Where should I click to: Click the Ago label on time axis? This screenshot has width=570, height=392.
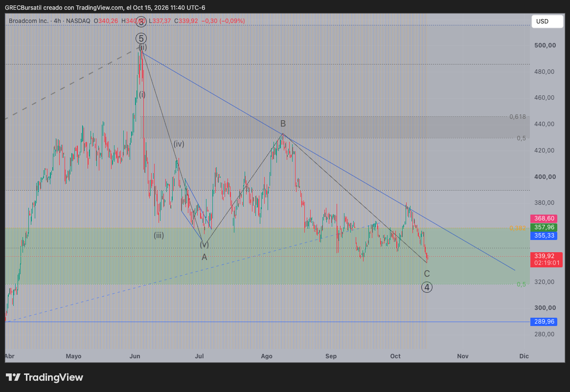tap(267, 356)
